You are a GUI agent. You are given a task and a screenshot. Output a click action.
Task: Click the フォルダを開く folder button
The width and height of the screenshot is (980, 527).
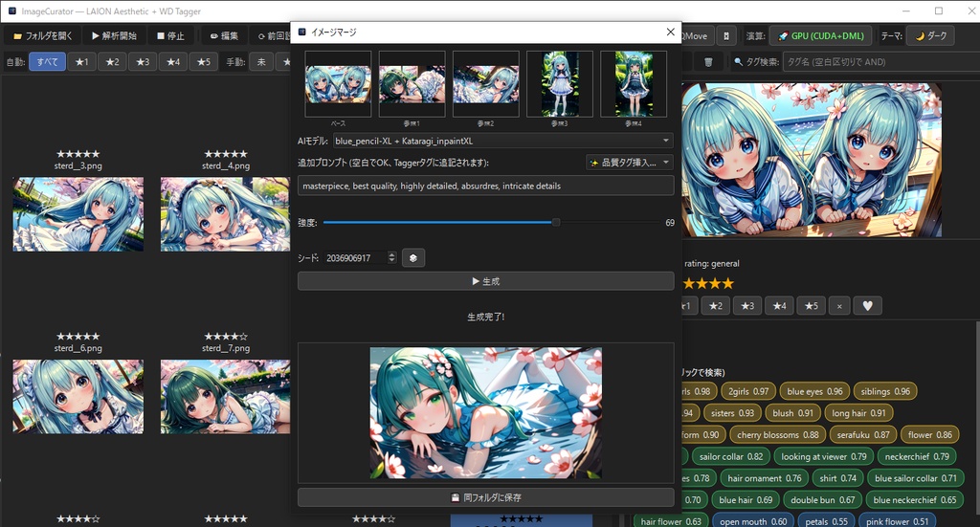point(42,36)
